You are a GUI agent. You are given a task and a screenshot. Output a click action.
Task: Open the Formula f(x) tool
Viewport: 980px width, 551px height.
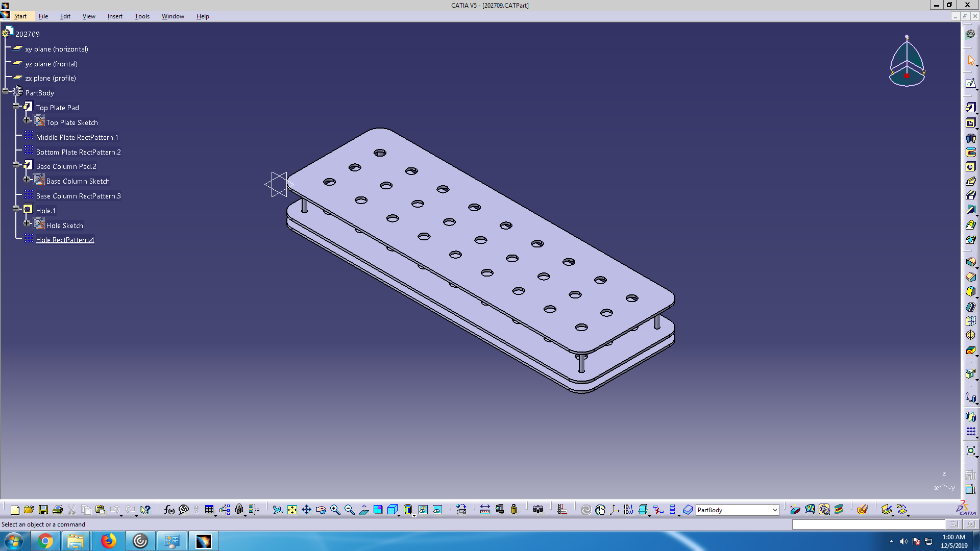169,510
